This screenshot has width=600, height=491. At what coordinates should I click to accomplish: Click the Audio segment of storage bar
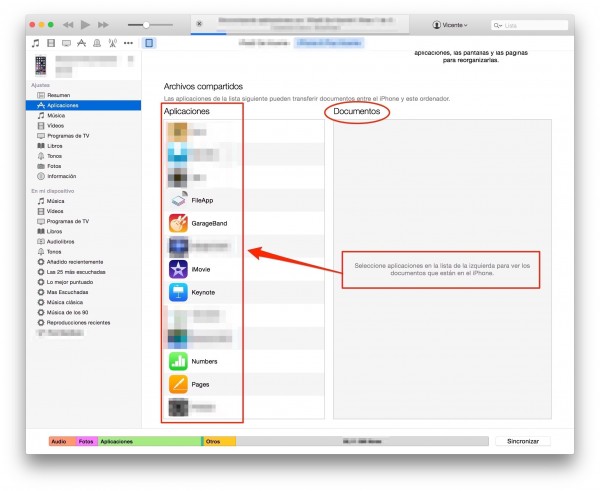[62, 441]
